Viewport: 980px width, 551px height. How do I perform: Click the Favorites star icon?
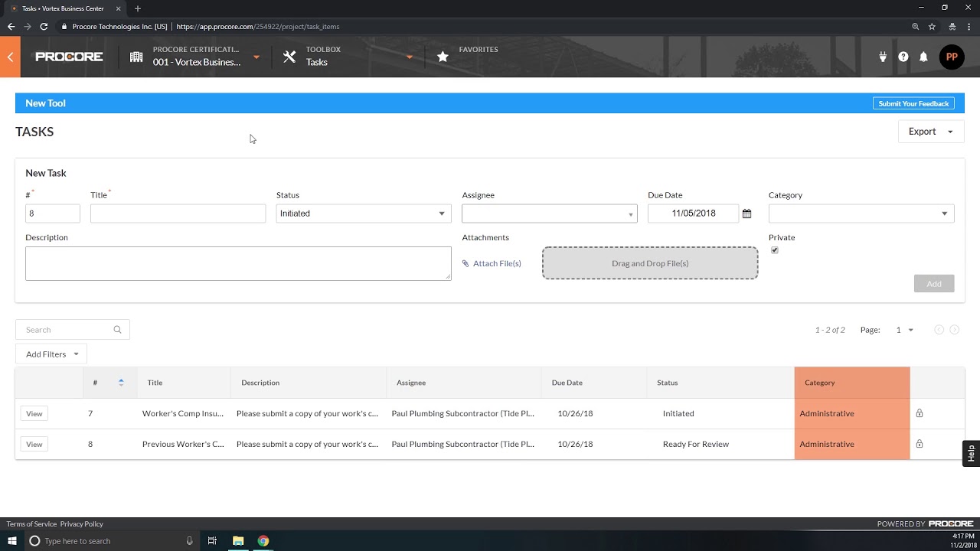point(443,57)
